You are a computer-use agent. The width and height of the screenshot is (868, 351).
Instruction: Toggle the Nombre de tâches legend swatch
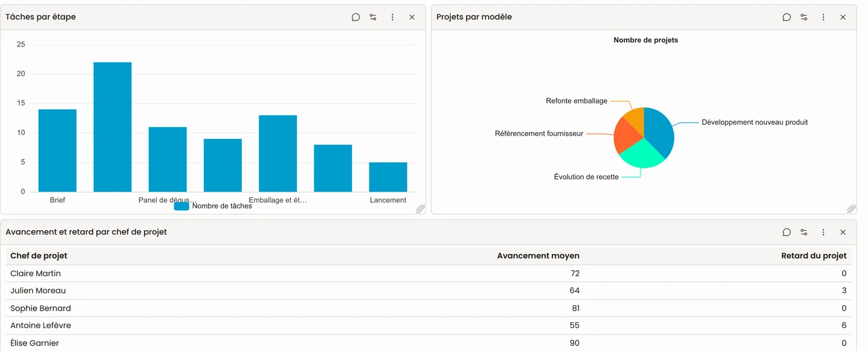182,206
